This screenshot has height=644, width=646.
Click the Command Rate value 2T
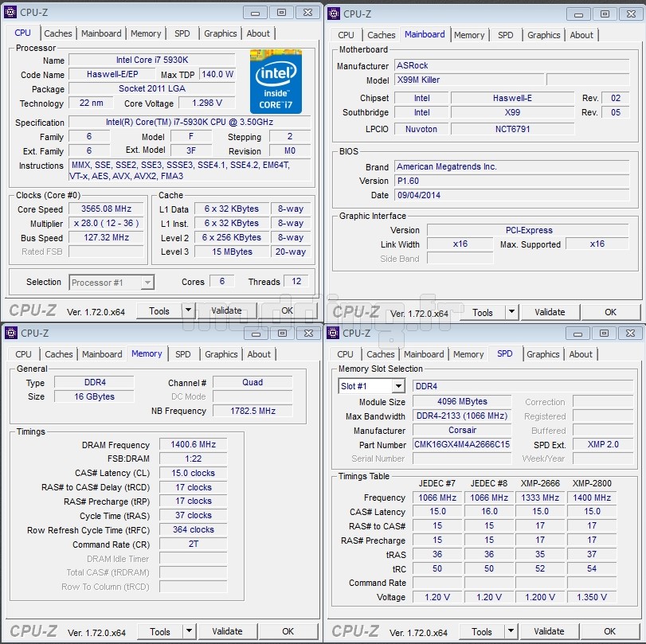pyautogui.click(x=194, y=544)
